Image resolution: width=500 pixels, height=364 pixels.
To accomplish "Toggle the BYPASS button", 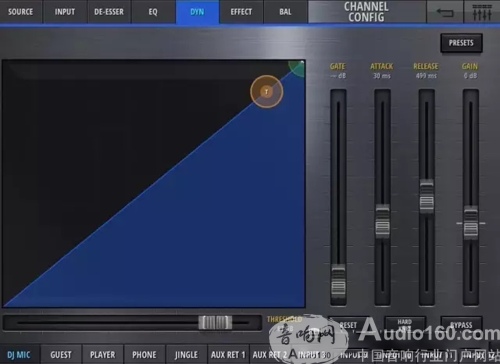I will click(461, 325).
